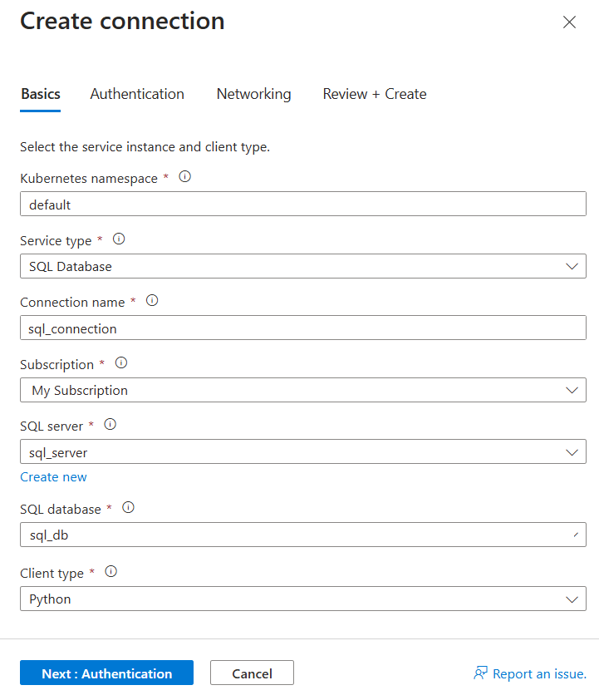Expand the Subscription dropdown
Image resolution: width=599 pixels, height=700 pixels.
572,389
